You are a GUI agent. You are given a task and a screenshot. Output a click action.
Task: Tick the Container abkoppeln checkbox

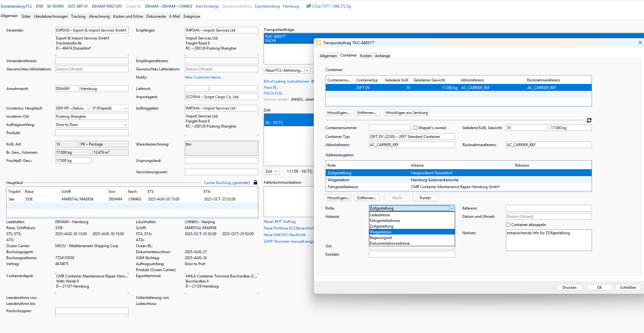(508, 225)
